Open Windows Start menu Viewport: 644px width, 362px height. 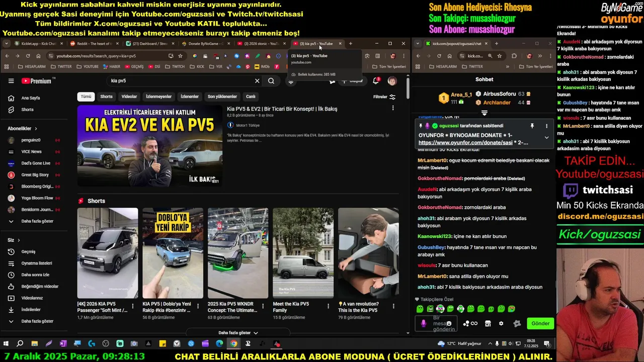(x=6, y=344)
